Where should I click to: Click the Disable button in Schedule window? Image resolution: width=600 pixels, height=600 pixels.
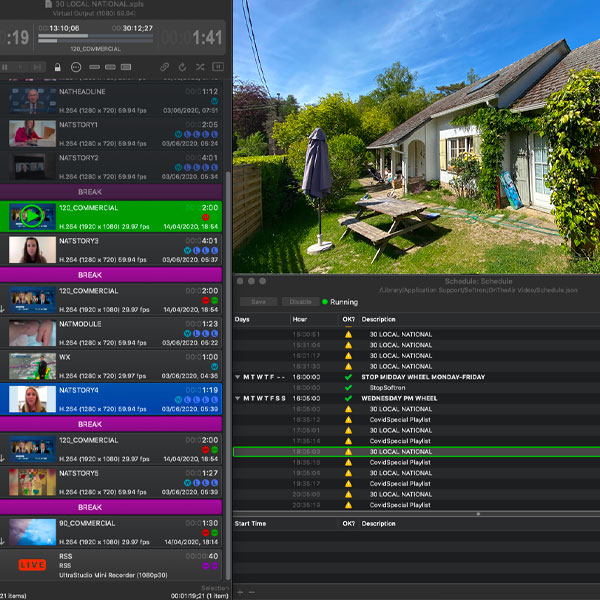[298, 301]
